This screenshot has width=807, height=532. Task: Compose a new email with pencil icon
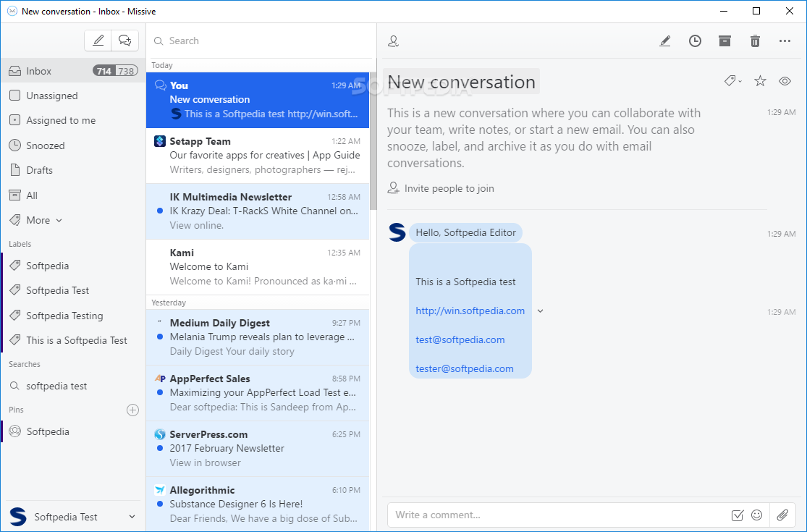pos(98,40)
